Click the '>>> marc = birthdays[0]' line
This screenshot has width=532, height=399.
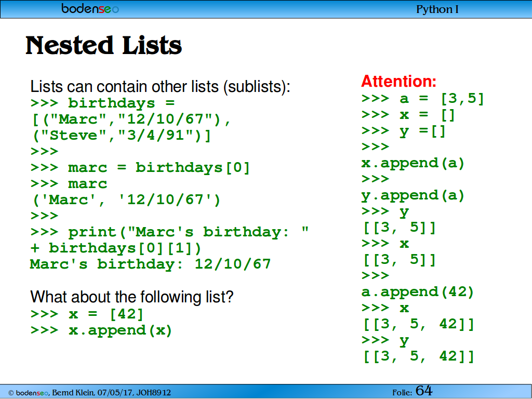(x=140, y=168)
